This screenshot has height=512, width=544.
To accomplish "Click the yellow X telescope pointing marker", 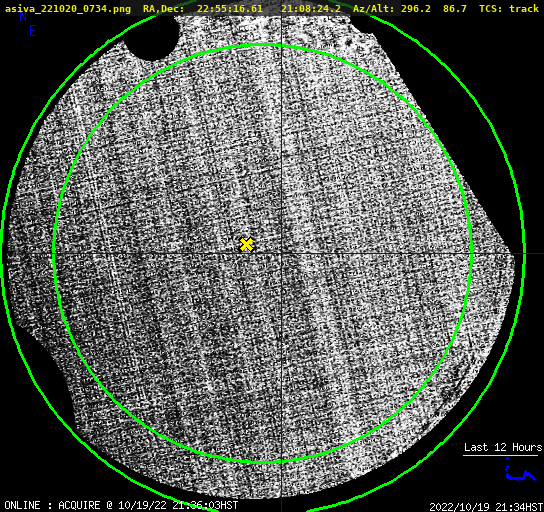I will [x=246, y=245].
